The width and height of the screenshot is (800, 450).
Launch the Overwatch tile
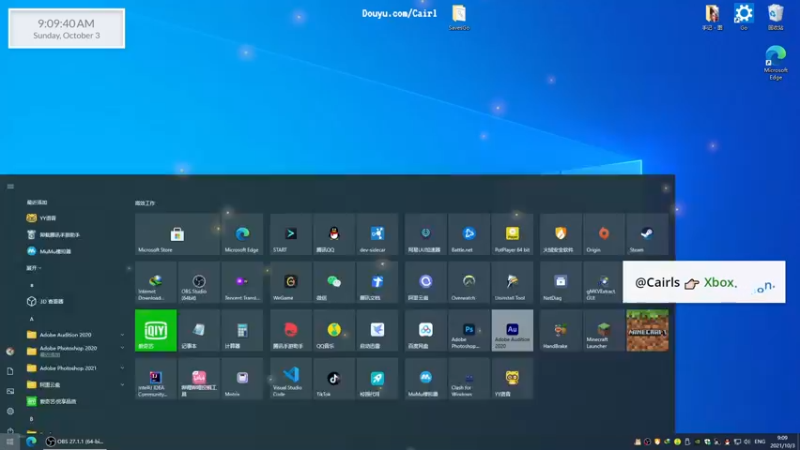pyautogui.click(x=469, y=282)
